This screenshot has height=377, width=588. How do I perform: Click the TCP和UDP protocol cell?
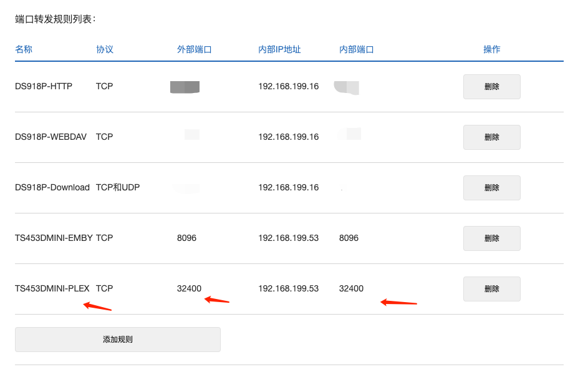(x=118, y=187)
